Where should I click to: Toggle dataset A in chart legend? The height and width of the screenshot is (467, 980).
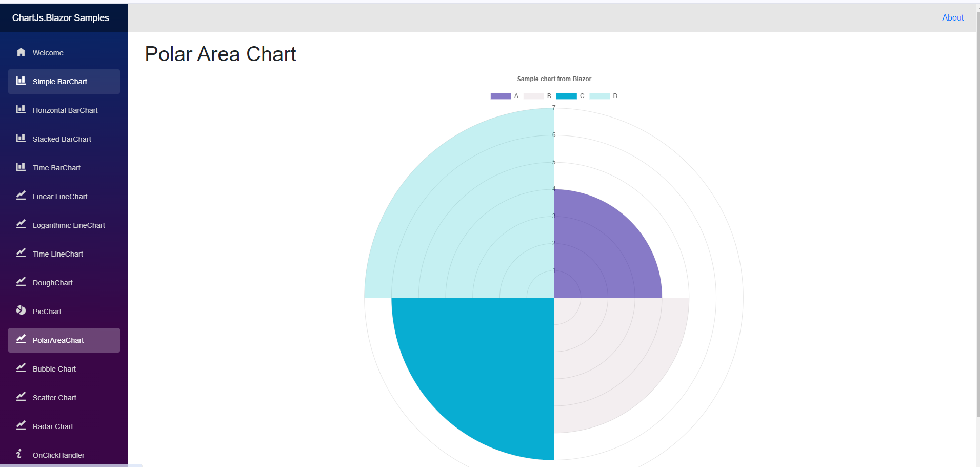pos(501,96)
